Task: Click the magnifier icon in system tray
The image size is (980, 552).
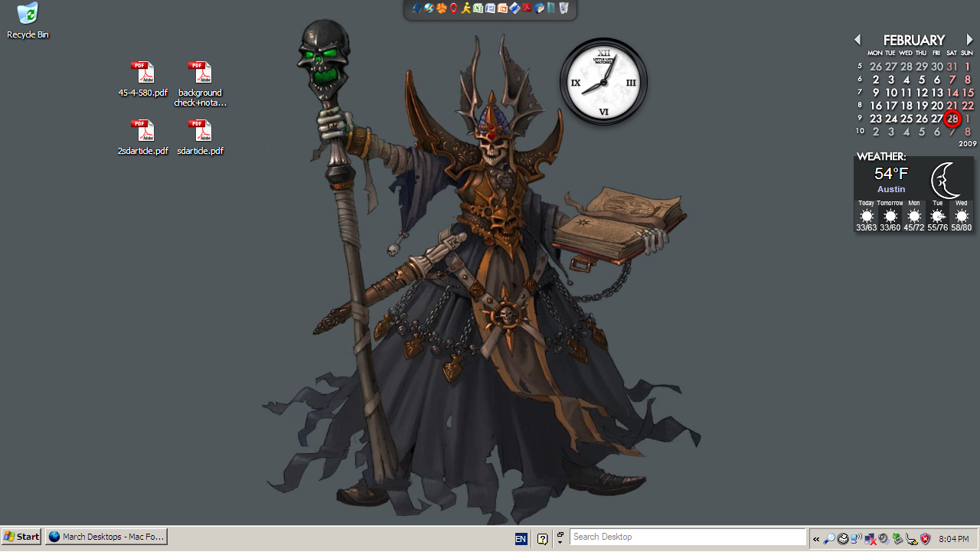Action: (829, 538)
